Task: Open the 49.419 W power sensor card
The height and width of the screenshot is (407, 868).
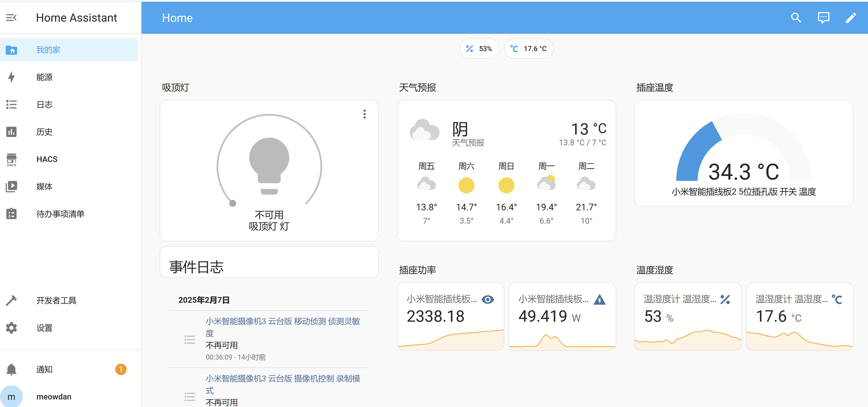Action: tap(562, 316)
